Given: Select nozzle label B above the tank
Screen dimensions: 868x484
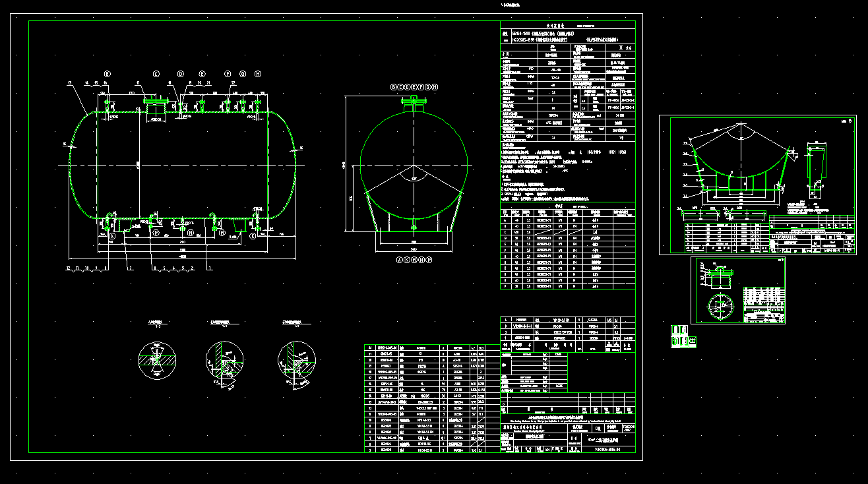Looking at the screenshot, I should (x=108, y=74).
